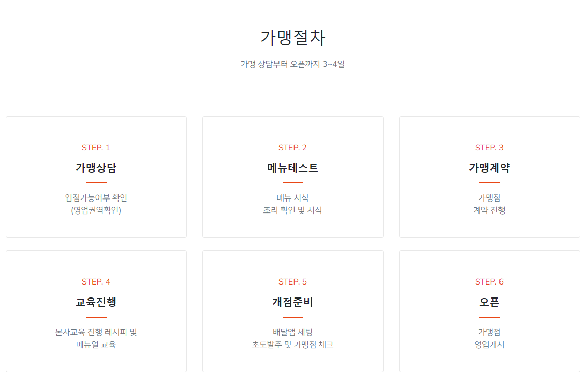Click the STEP. 1 label
The width and height of the screenshot is (588, 383).
tap(96, 148)
